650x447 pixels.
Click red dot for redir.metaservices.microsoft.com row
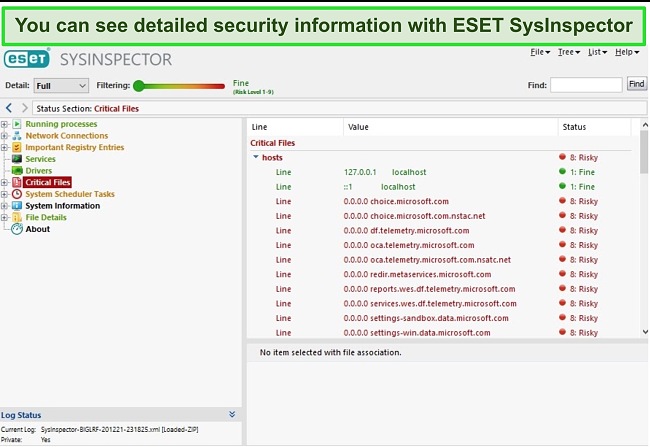tap(562, 274)
